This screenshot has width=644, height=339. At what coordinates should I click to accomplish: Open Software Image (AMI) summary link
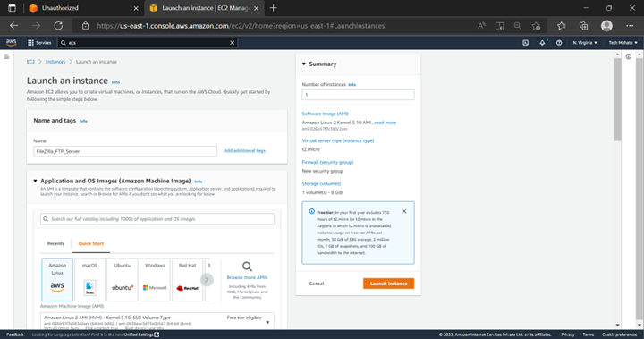pyautogui.click(x=326, y=114)
